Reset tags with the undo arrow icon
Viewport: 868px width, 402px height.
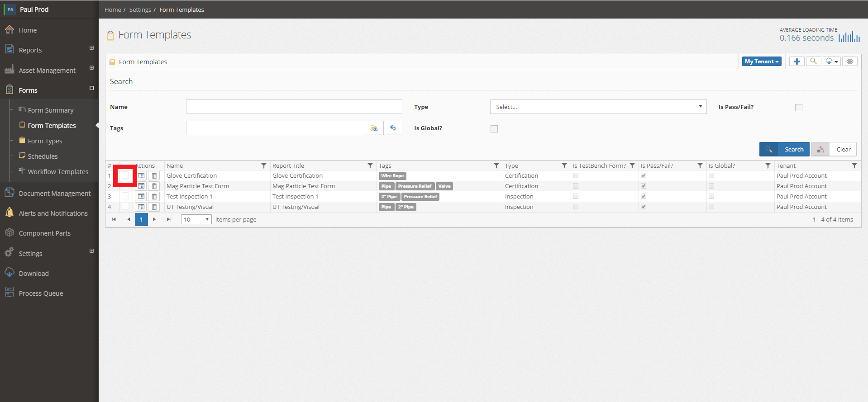coord(393,128)
